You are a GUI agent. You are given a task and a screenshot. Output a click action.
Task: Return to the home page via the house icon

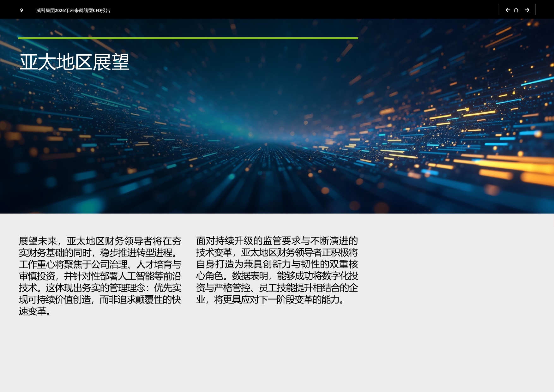tap(516, 10)
